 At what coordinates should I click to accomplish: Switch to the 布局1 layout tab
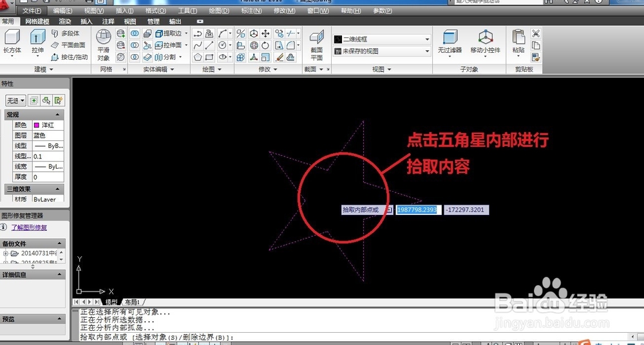tap(133, 302)
